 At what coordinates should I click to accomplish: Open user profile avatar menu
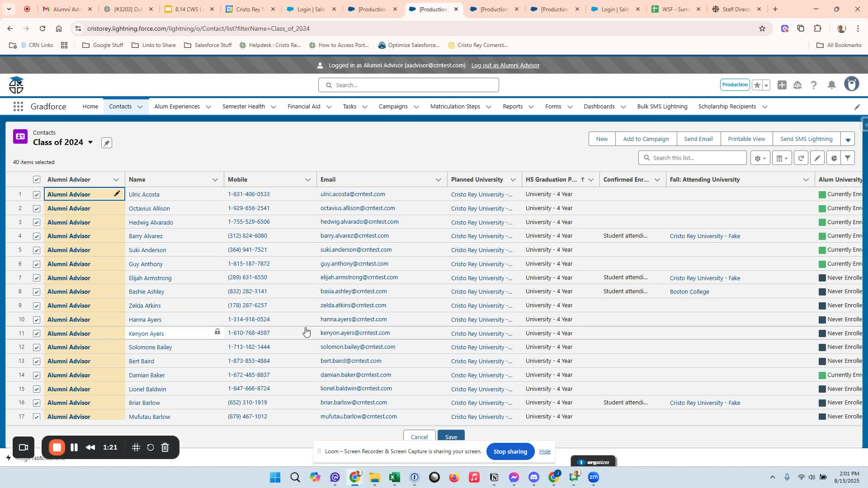pyautogui.click(x=851, y=84)
